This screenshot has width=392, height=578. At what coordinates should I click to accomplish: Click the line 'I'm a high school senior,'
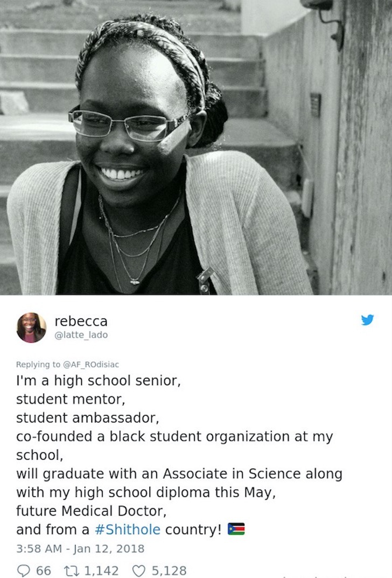point(98,380)
